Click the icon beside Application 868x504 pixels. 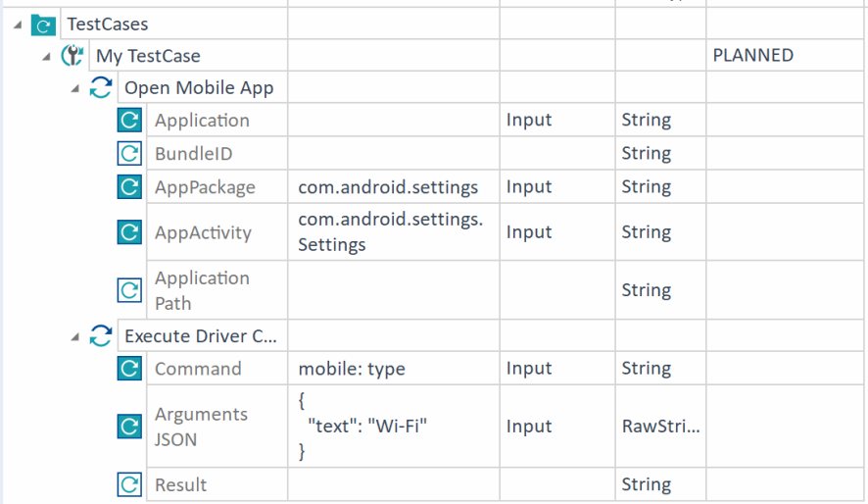click(x=129, y=121)
